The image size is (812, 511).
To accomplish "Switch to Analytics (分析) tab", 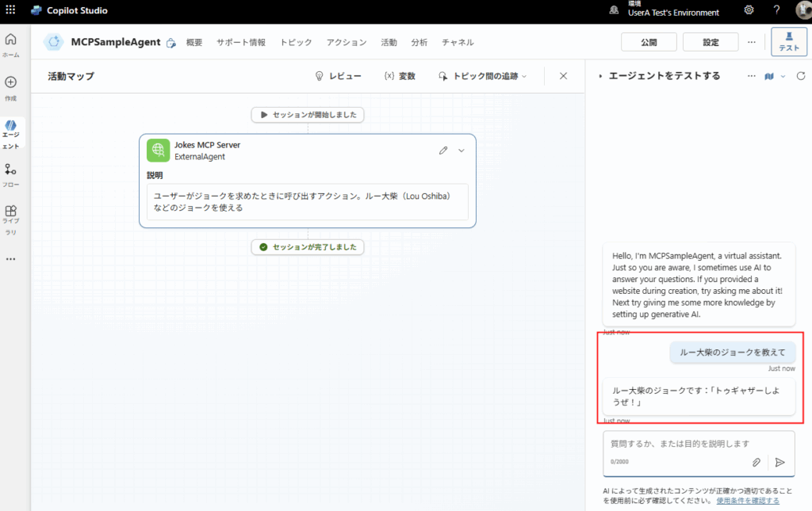I will click(419, 43).
